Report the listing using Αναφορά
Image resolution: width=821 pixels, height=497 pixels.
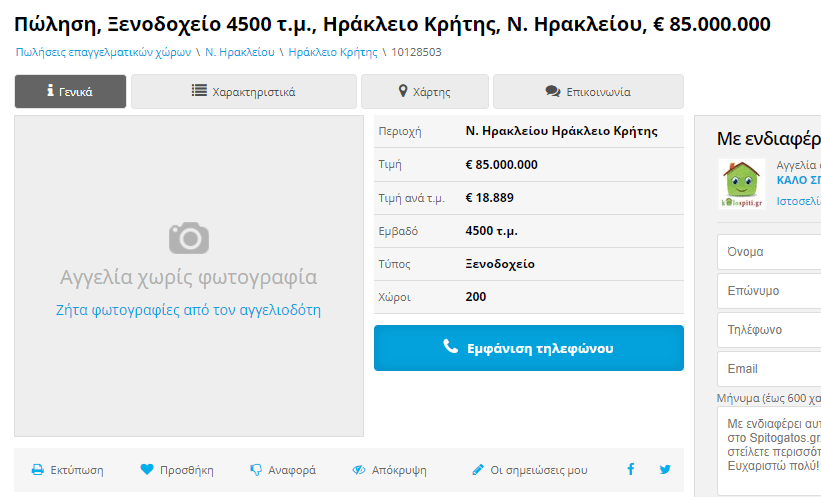tap(283, 470)
